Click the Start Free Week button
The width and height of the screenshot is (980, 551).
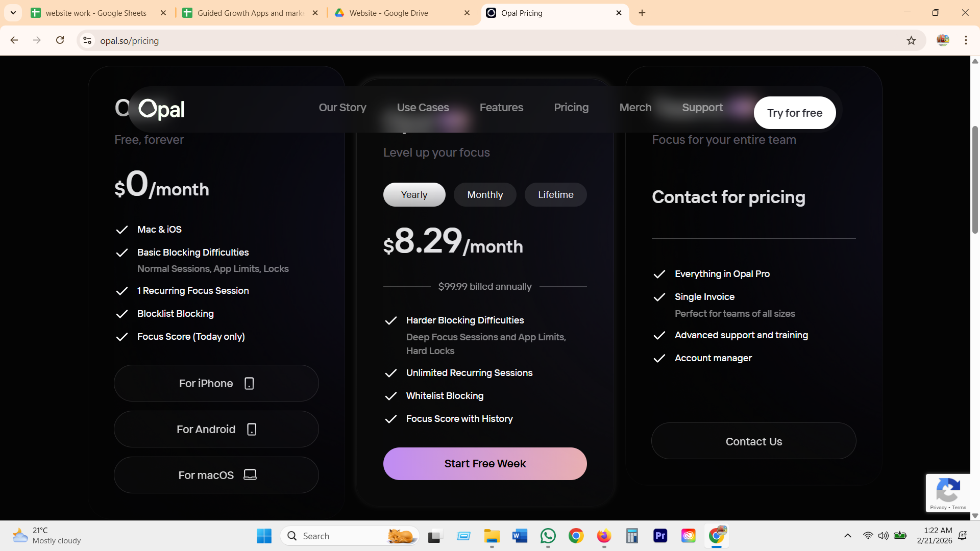(x=485, y=464)
